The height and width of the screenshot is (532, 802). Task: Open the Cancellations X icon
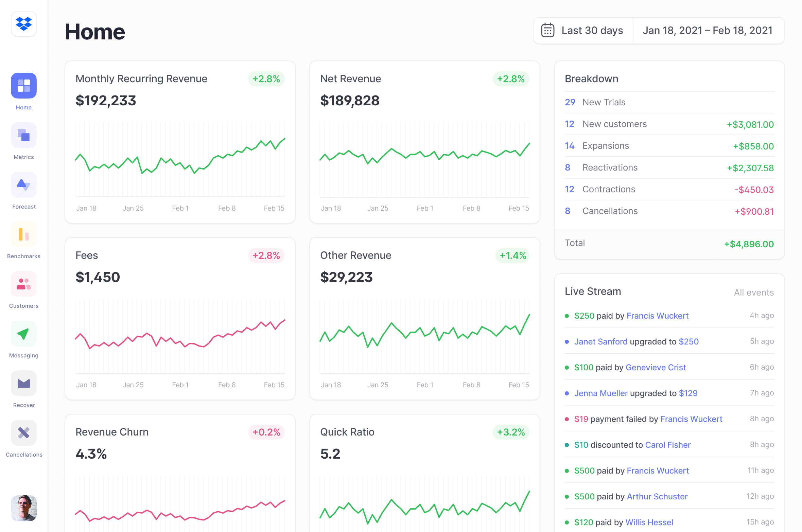[x=24, y=433]
